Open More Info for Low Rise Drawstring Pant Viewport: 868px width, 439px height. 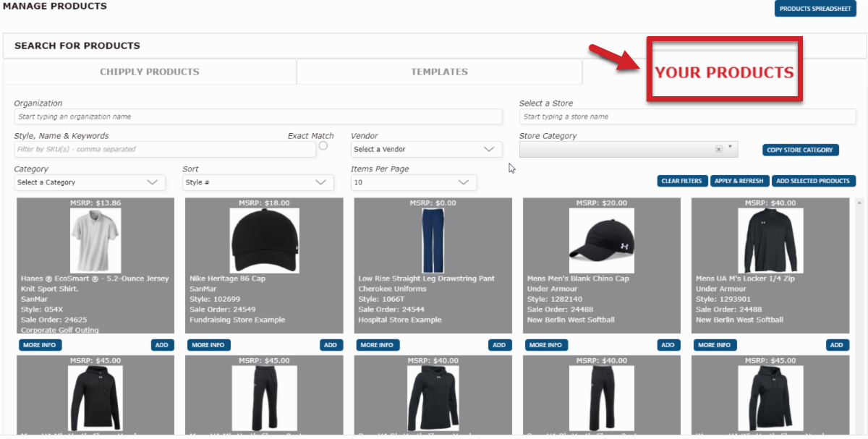coord(378,345)
